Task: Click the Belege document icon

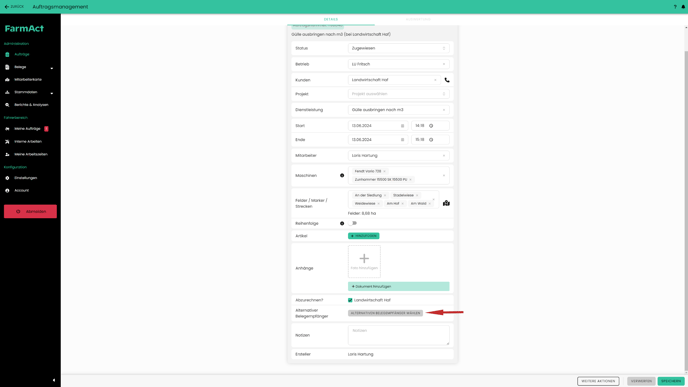Action: [x=7, y=67]
